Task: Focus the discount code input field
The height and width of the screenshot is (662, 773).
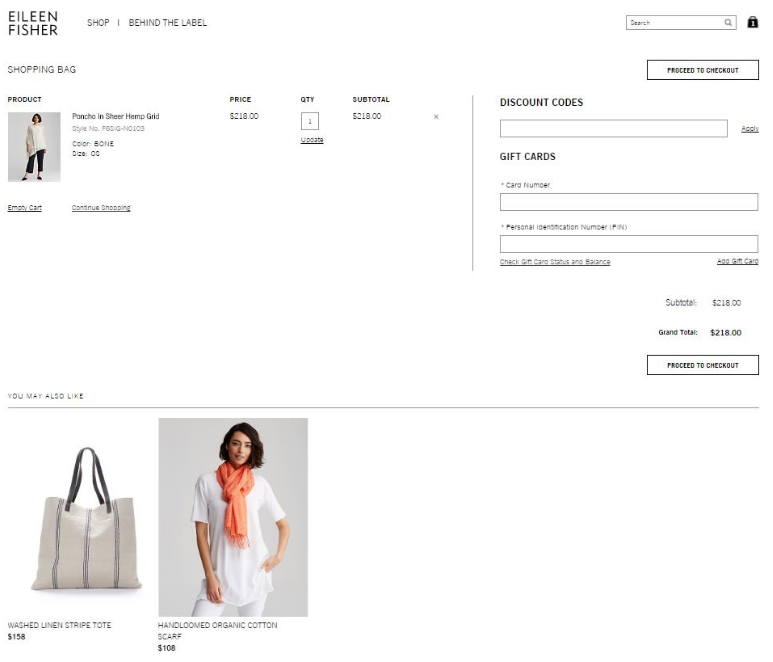Action: click(x=613, y=129)
